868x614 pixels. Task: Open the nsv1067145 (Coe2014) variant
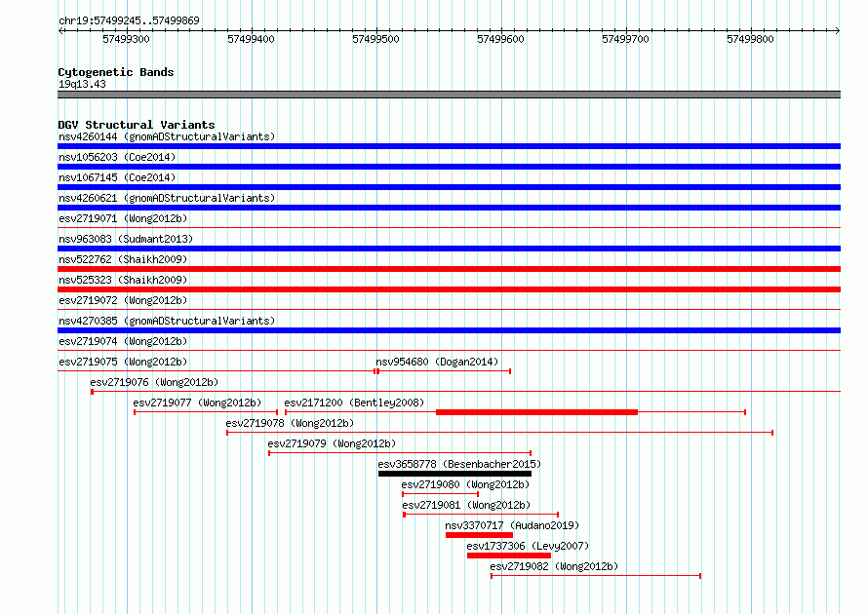[x=117, y=177]
